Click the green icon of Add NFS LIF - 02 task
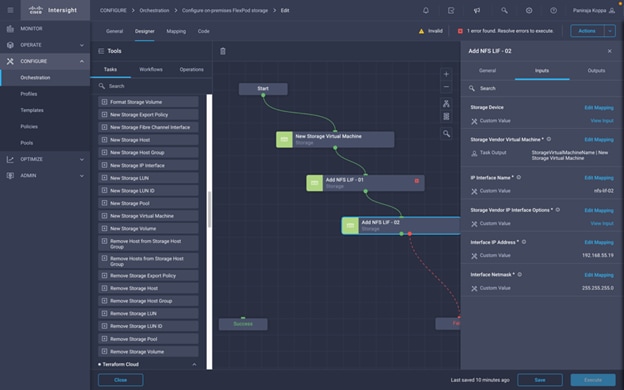Viewport: 624px width, 390px height. (x=350, y=226)
